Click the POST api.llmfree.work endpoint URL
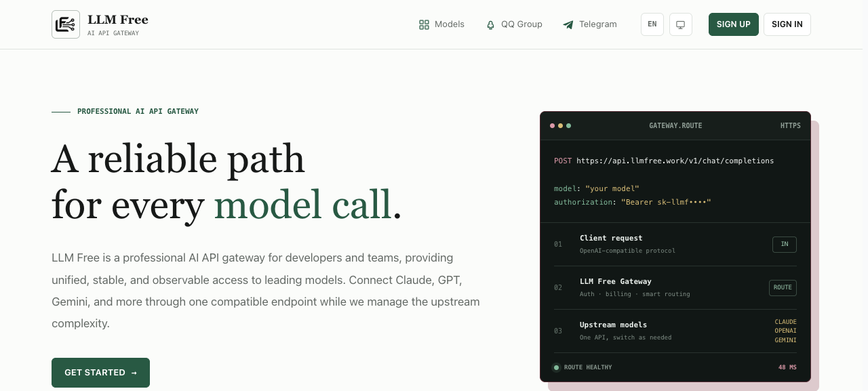Viewport: 868px width, 391px height. [664, 161]
